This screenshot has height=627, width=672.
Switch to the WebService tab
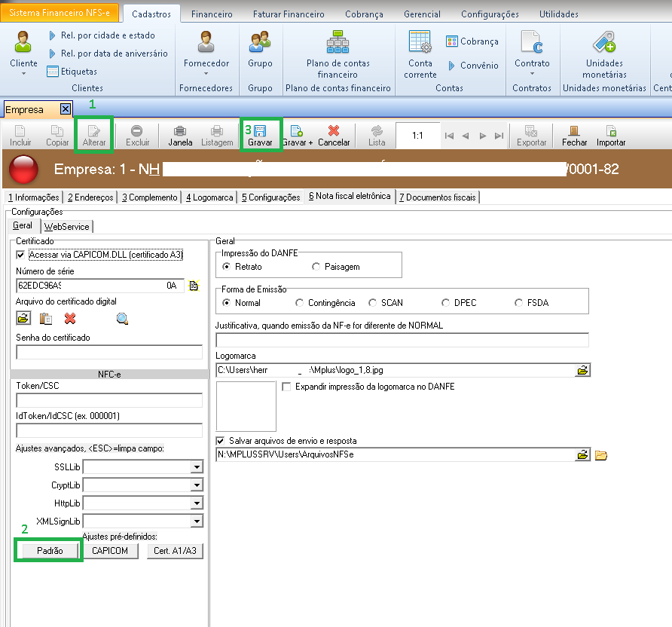pyautogui.click(x=66, y=226)
